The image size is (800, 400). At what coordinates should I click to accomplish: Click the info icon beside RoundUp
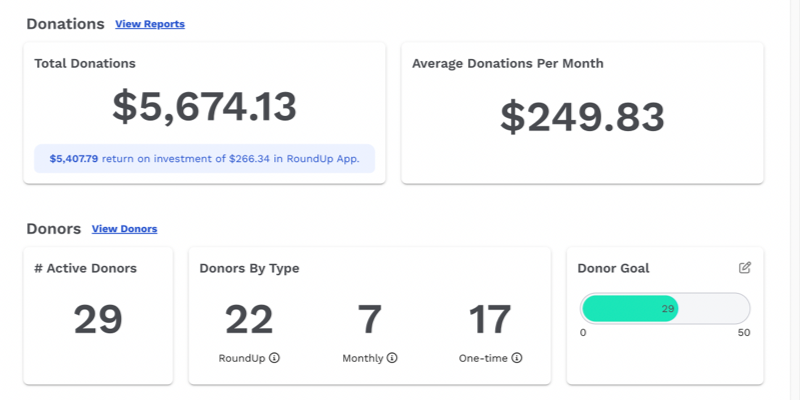click(274, 358)
